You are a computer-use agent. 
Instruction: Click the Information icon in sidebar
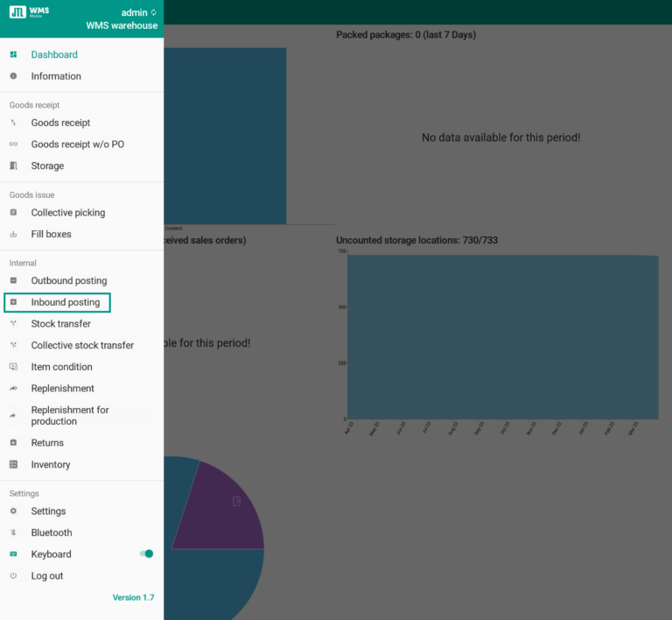point(13,76)
